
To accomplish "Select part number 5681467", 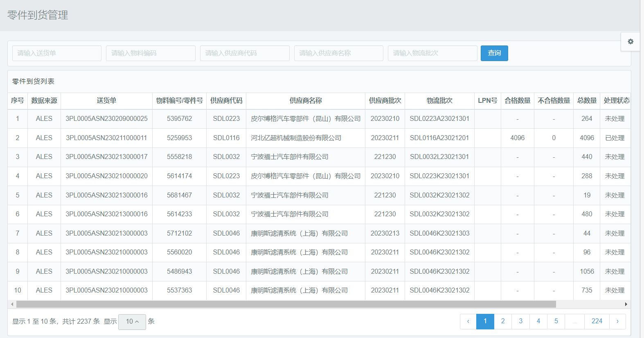I will tap(179, 195).
